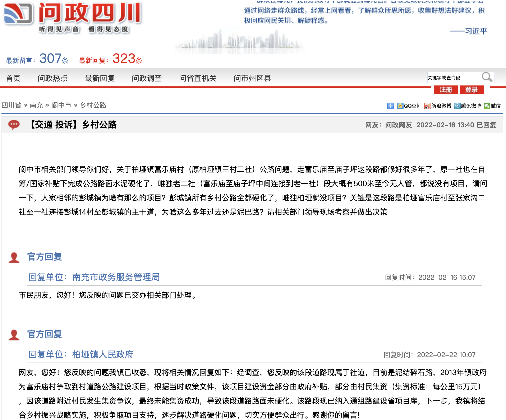Click 网友：问政网友 poster label
This screenshot has height=420, width=506.
[x=388, y=125]
